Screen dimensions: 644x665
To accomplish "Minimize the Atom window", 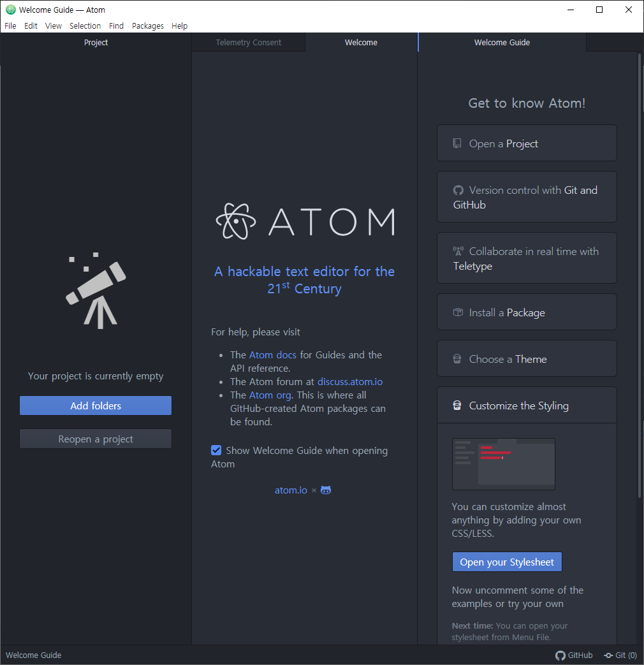I will [571, 10].
